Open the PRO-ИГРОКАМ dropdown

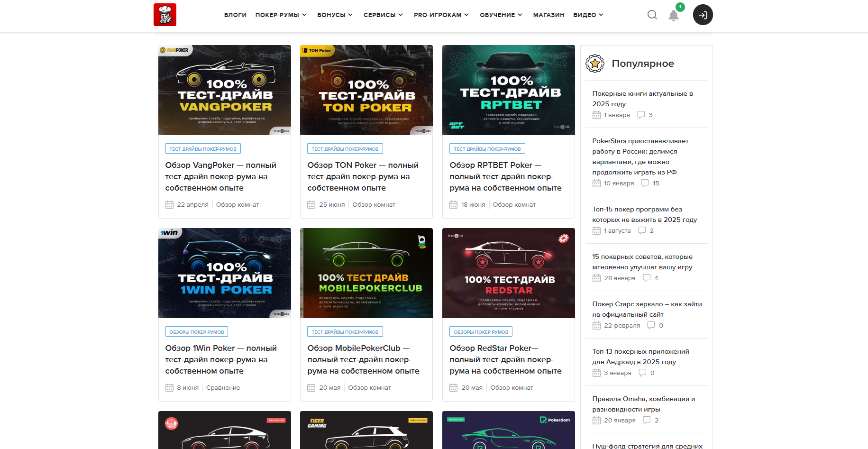(x=441, y=15)
